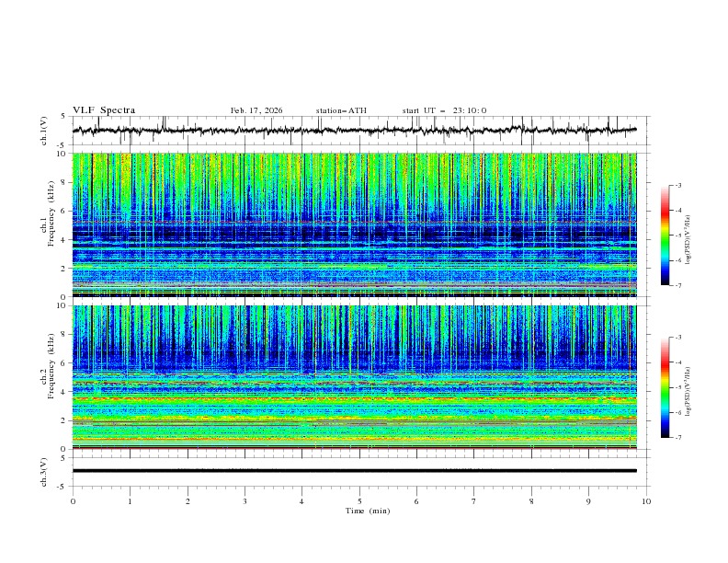
Task: Click the ch.3 voltage trace line
Action: (x=354, y=471)
